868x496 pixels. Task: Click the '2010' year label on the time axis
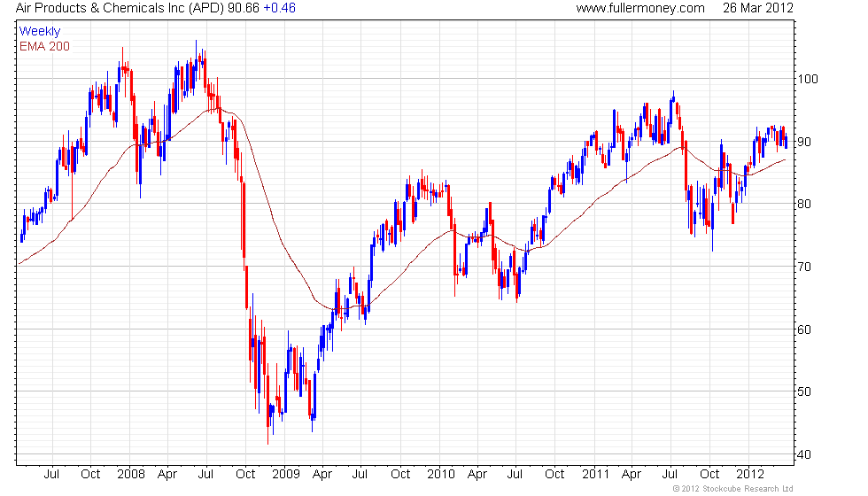(441, 475)
